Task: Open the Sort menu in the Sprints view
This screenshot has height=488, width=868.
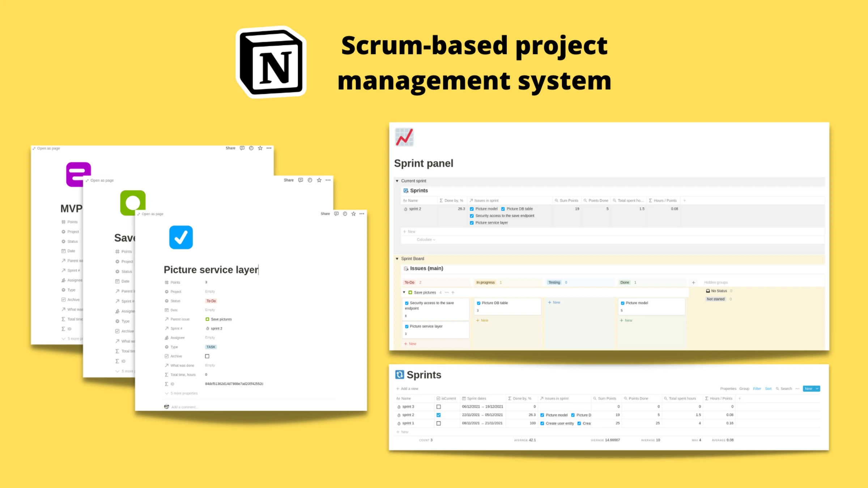Action: [768, 389]
